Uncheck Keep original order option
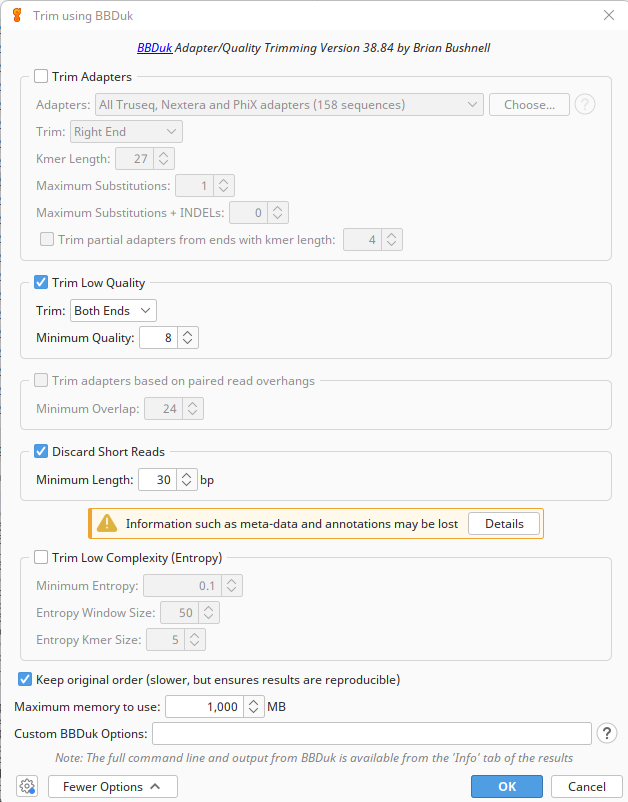Image resolution: width=628 pixels, height=802 pixels. [x=24, y=680]
